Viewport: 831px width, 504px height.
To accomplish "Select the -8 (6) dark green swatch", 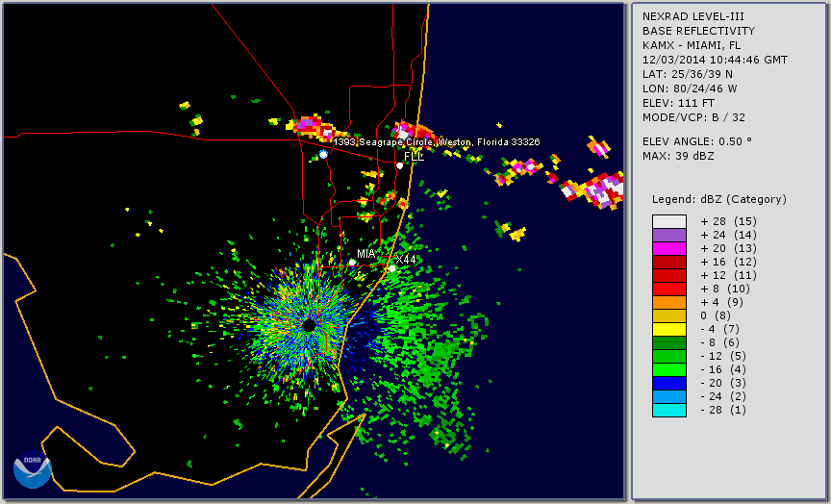I will 669,342.
